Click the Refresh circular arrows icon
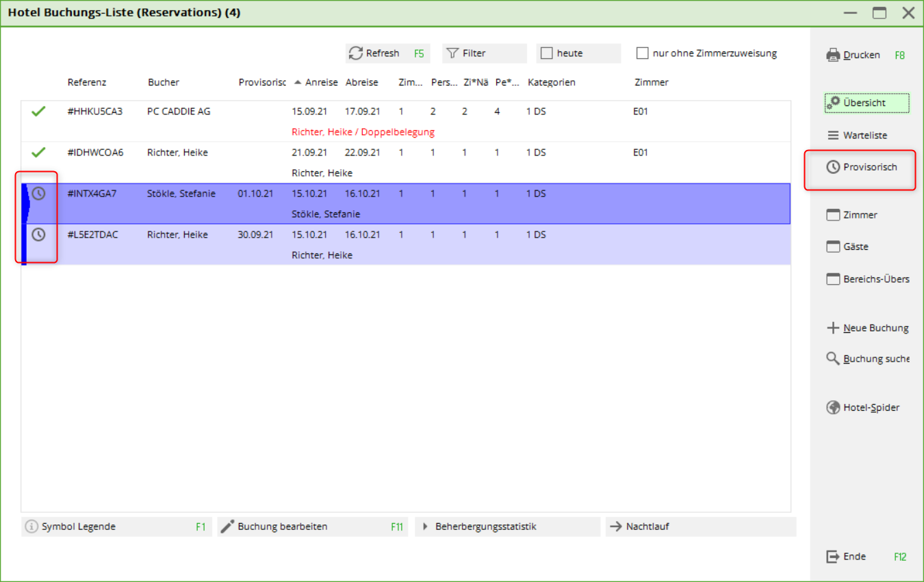This screenshot has width=924, height=582. click(355, 53)
